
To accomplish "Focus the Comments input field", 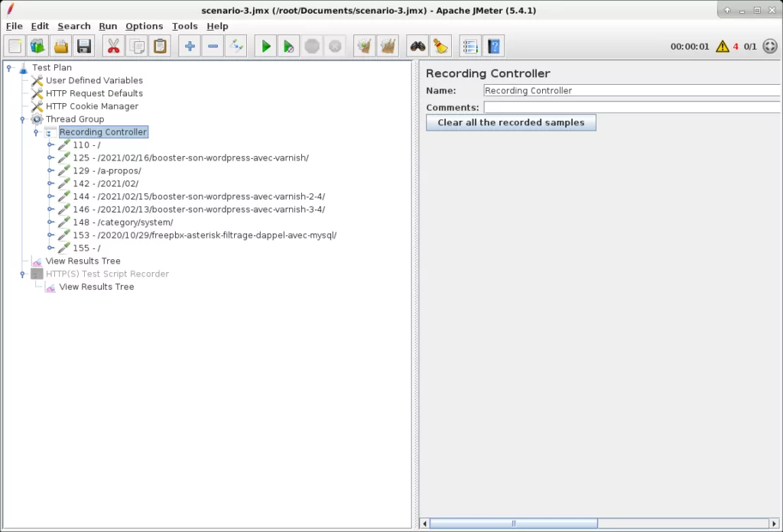I will (x=632, y=107).
